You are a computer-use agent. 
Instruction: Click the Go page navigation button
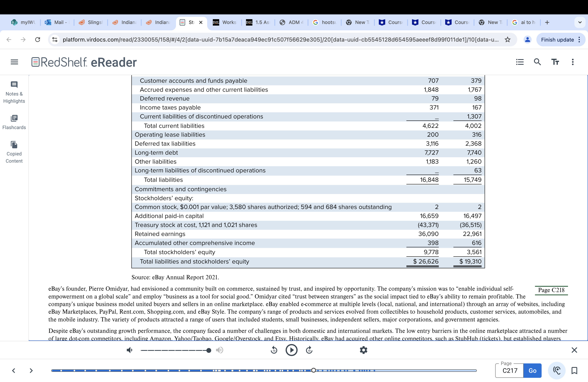532,370
